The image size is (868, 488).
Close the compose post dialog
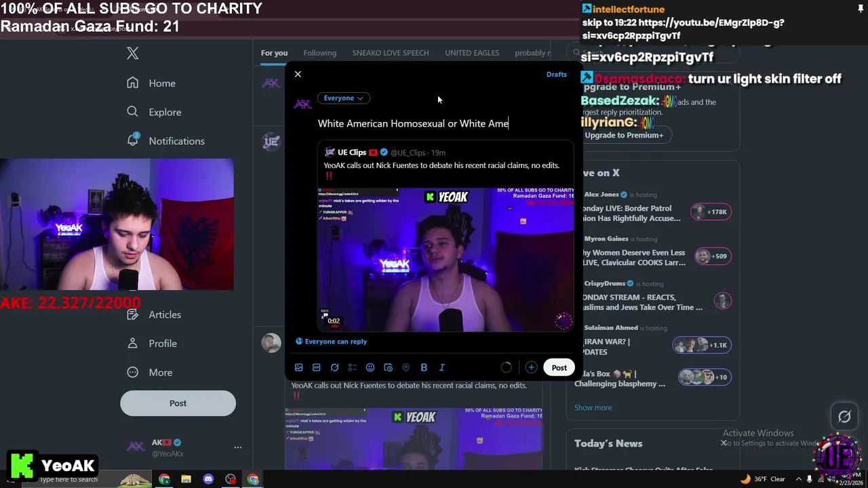(298, 74)
